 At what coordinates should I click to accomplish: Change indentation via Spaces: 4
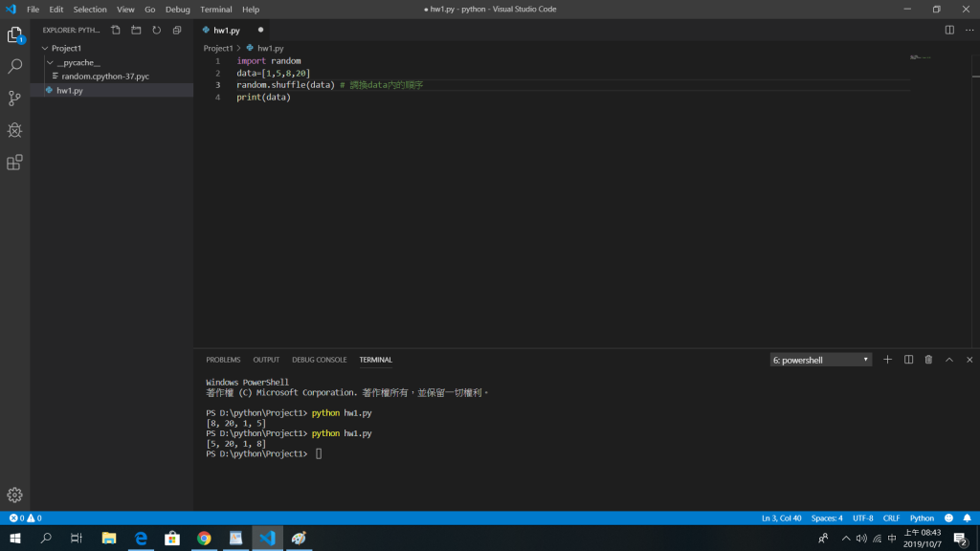click(826, 518)
